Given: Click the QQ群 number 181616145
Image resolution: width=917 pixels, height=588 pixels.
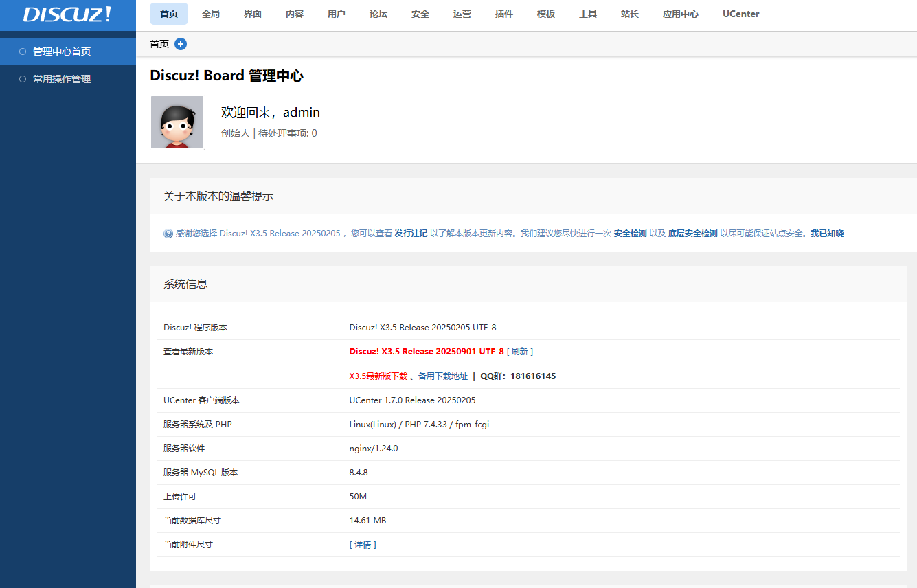Looking at the screenshot, I should tap(533, 376).
